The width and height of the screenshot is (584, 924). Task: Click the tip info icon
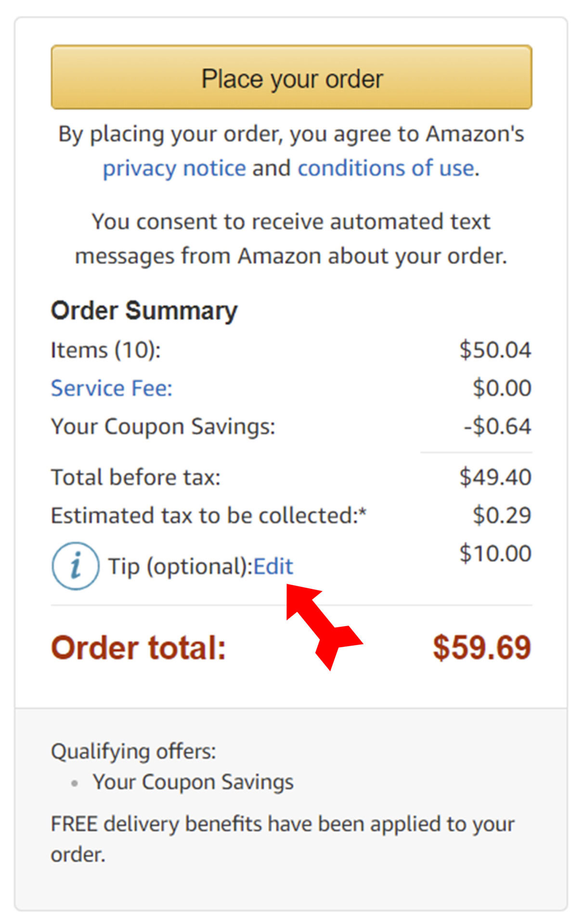coord(75,566)
